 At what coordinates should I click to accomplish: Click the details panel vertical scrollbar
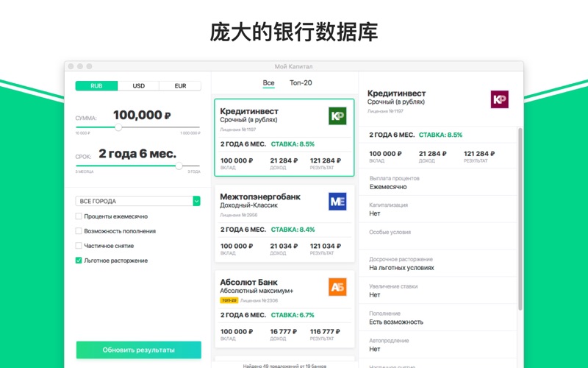pyautogui.click(x=520, y=219)
